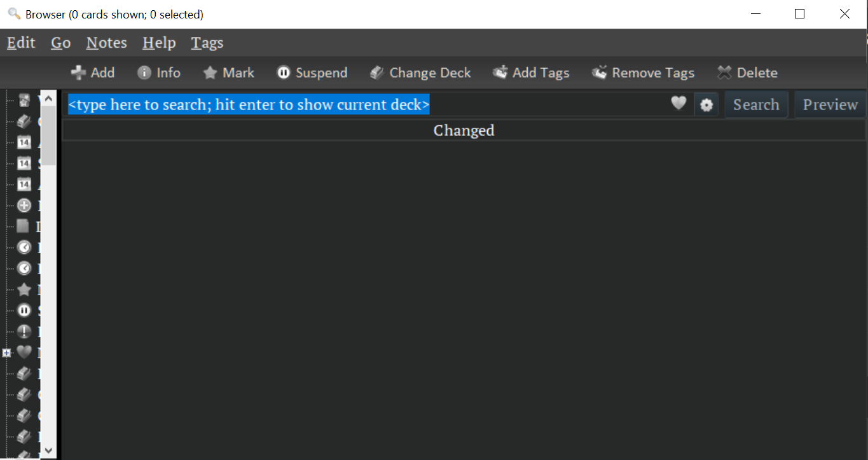Select the gray note-sheet sidebar icon
868x460 pixels.
pyautogui.click(x=24, y=227)
